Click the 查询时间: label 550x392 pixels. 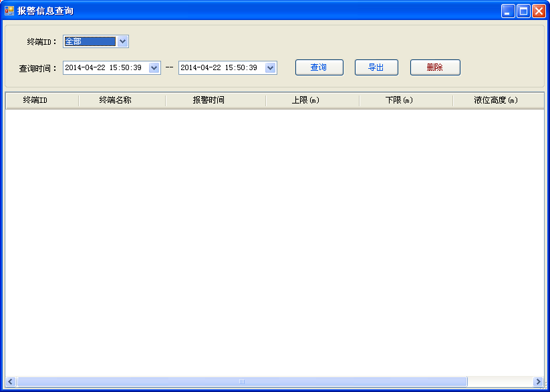click(x=38, y=68)
